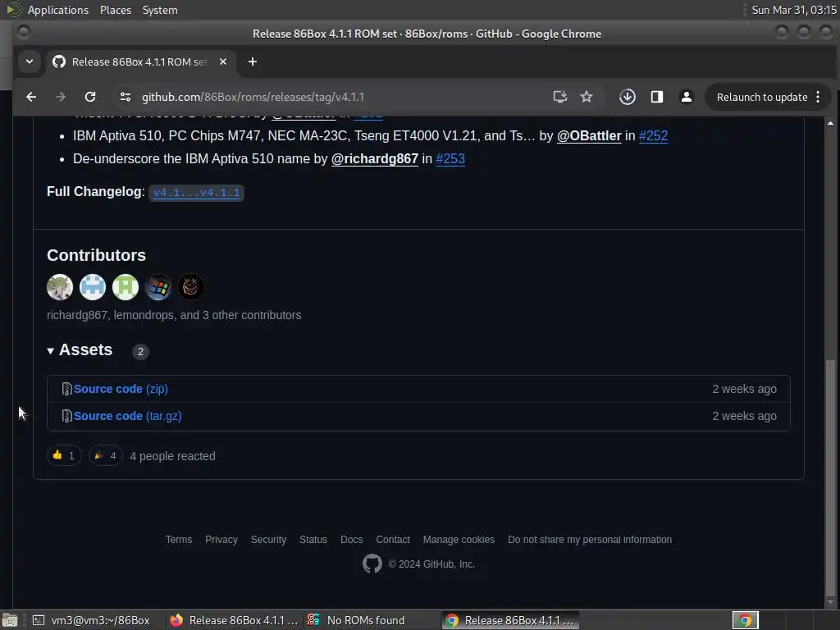
Task: Switch to No ROMs found window in taskbar
Action: tap(371, 620)
